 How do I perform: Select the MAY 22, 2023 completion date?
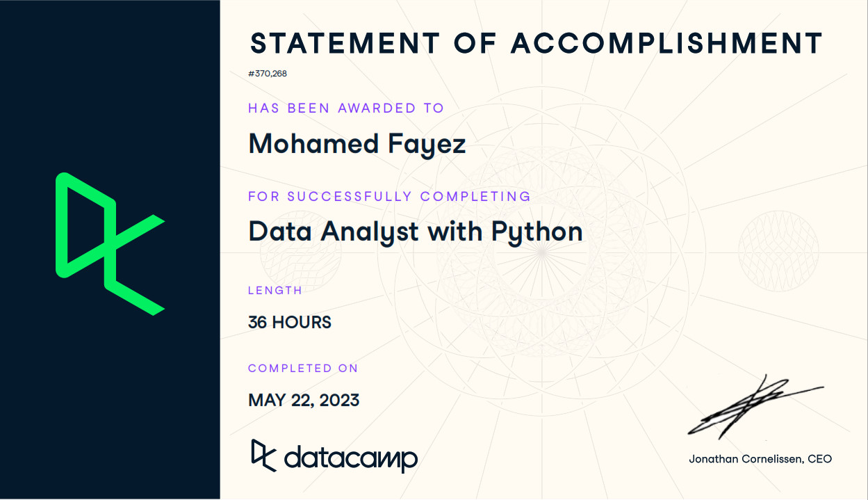point(304,400)
